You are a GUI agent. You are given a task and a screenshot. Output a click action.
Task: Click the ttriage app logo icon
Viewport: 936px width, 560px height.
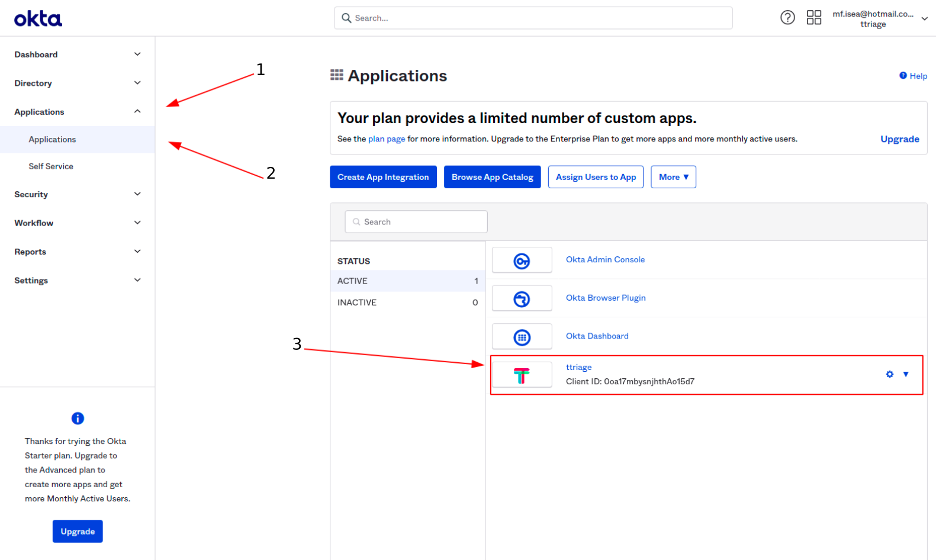point(522,375)
